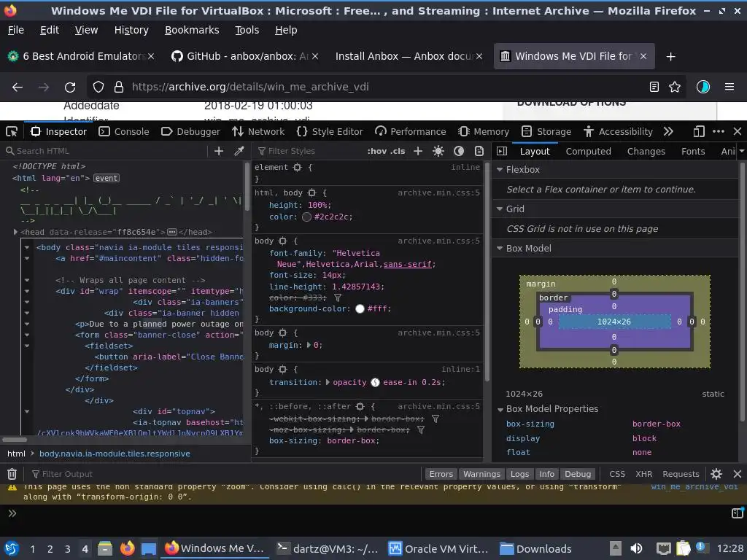The height and width of the screenshot is (560, 747).
Task: Activate the element picker tool
Action: pyautogui.click(x=12, y=131)
